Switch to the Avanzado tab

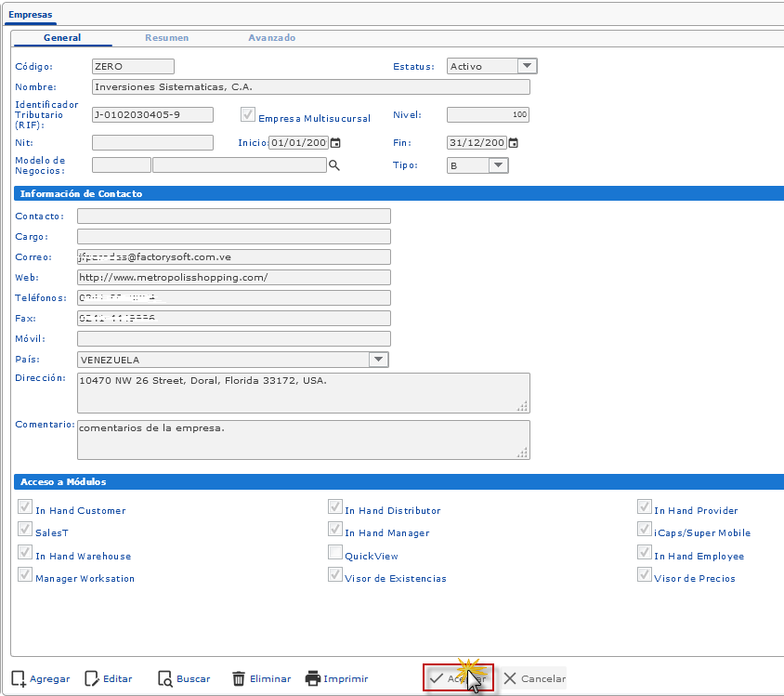pos(271,38)
